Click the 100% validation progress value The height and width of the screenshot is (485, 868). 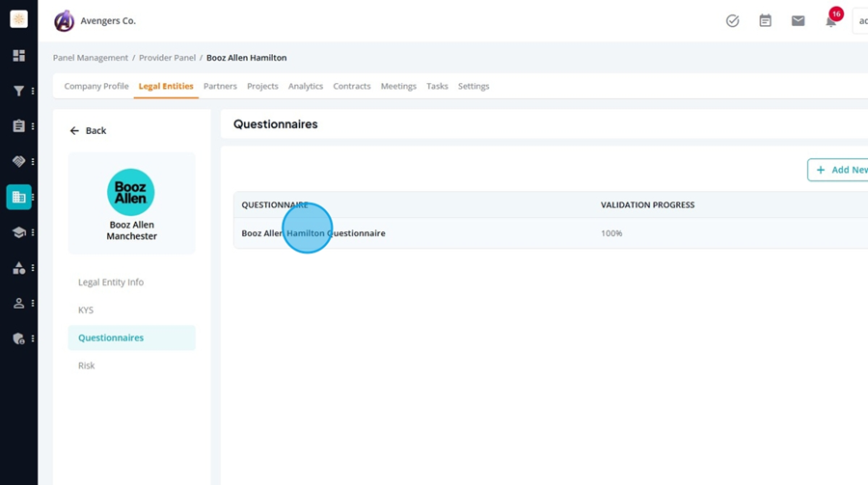[x=611, y=233]
